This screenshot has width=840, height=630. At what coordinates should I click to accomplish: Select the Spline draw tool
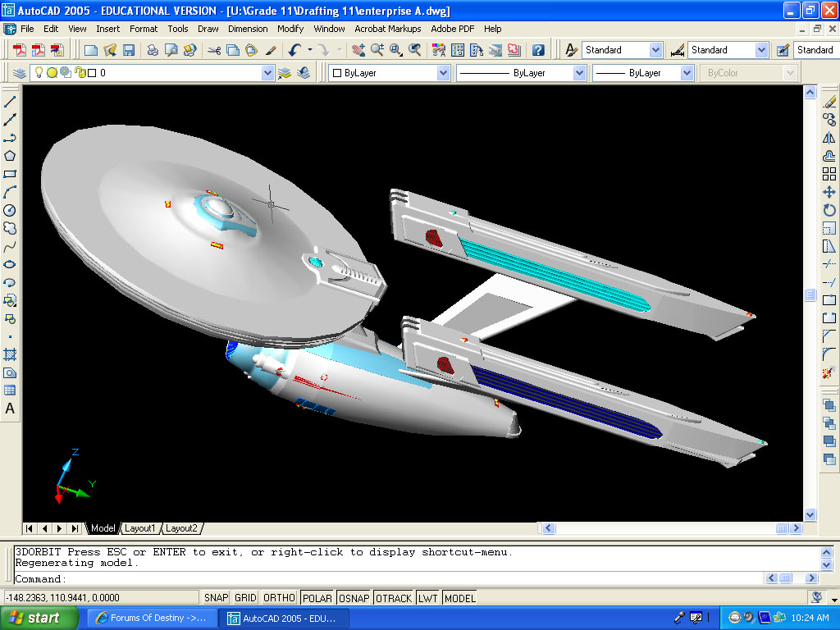(x=10, y=247)
